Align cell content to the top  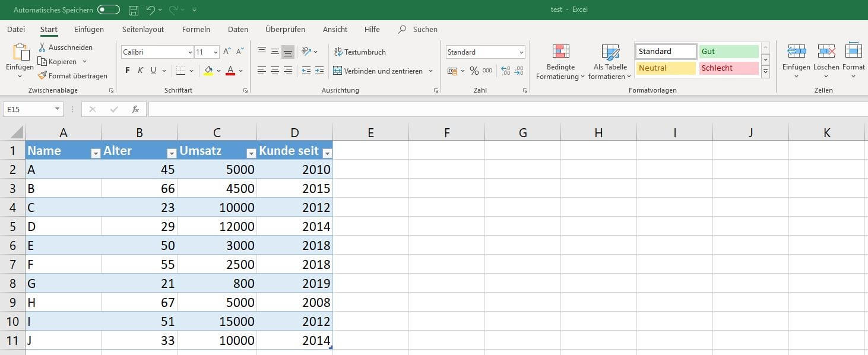pos(262,52)
